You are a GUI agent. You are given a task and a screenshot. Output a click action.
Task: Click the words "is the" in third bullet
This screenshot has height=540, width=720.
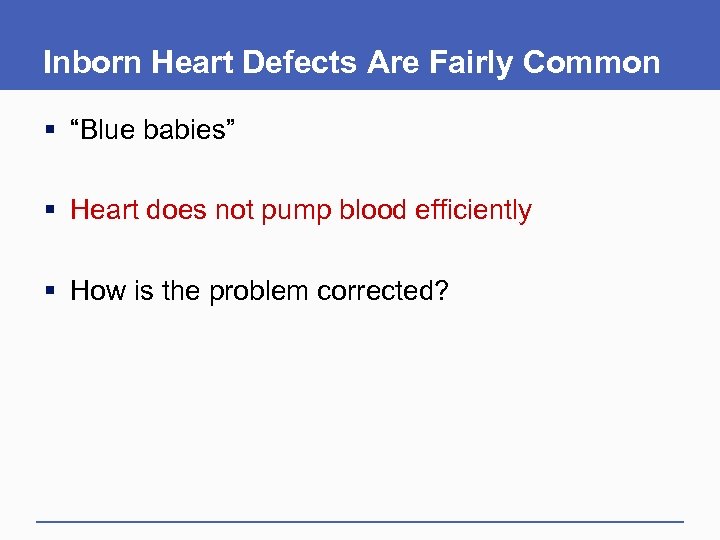tap(160, 290)
